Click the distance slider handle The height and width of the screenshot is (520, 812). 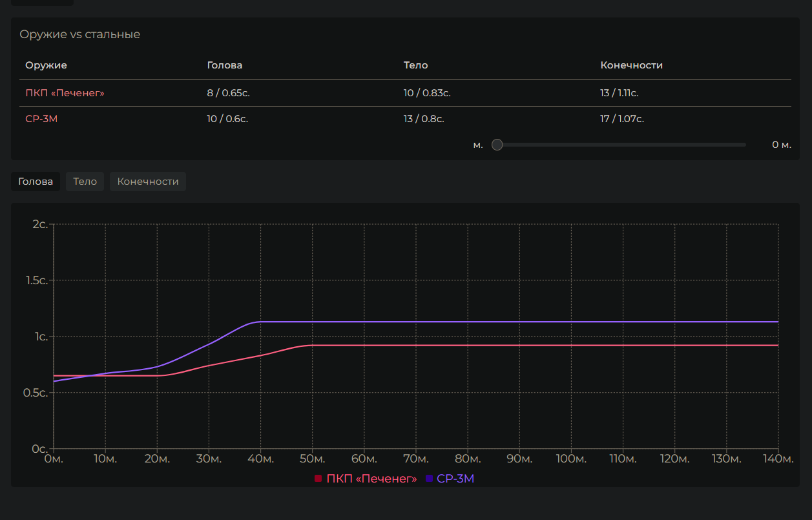[x=497, y=145]
